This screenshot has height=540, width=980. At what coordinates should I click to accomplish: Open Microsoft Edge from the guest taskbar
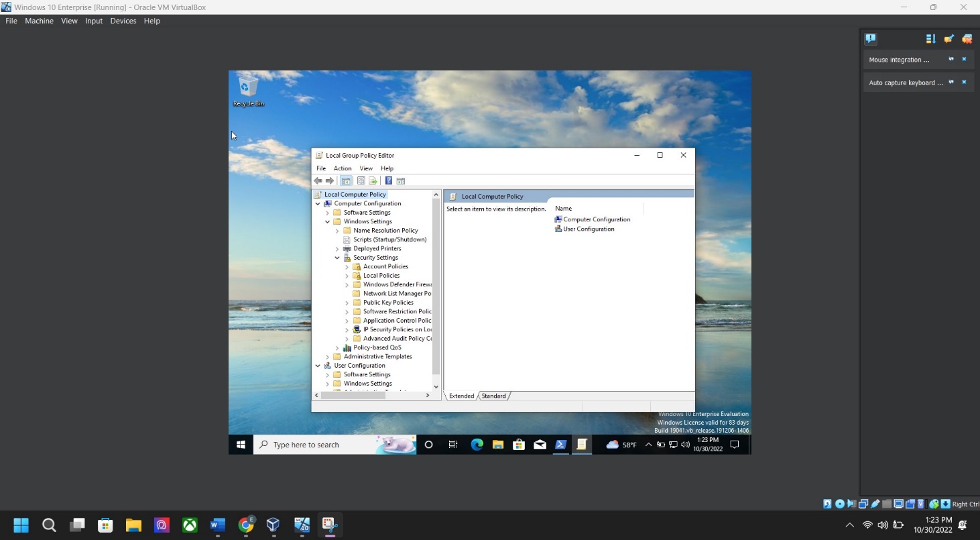point(477,445)
